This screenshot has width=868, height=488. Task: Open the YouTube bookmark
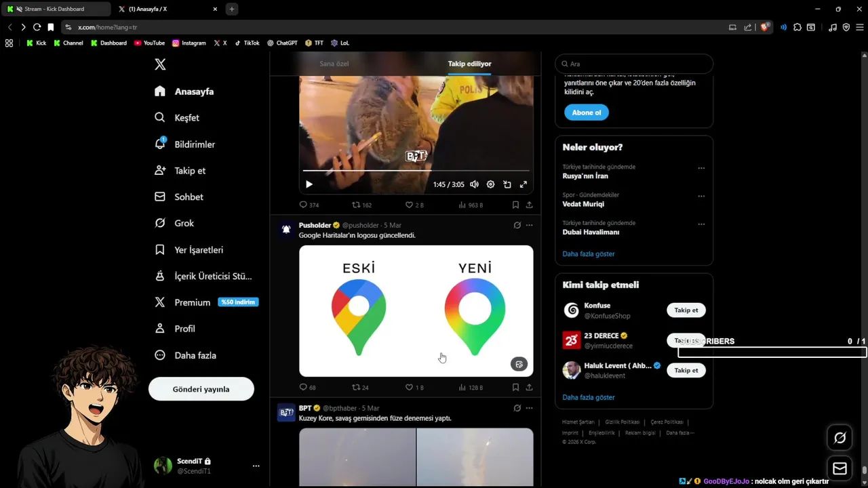point(149,43)
